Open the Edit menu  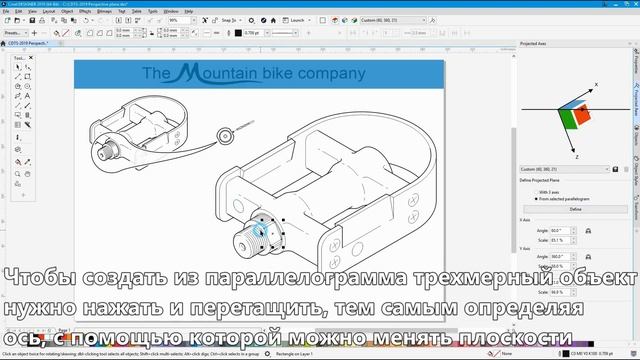18,11
